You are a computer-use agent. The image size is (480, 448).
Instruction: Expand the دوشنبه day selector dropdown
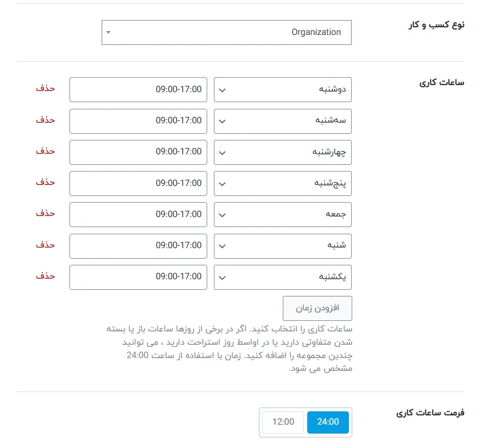[x=282, y=89]
